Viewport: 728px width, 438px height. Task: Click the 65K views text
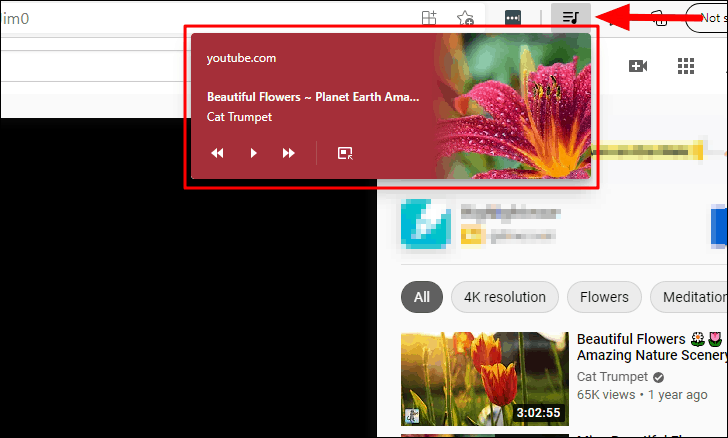tap(606, 395)
